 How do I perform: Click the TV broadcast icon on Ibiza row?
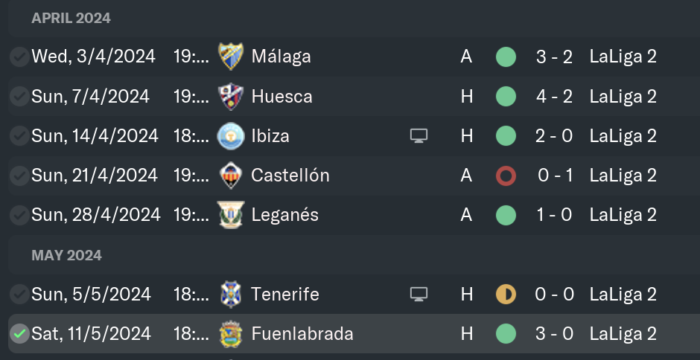[x=419, y=136]
